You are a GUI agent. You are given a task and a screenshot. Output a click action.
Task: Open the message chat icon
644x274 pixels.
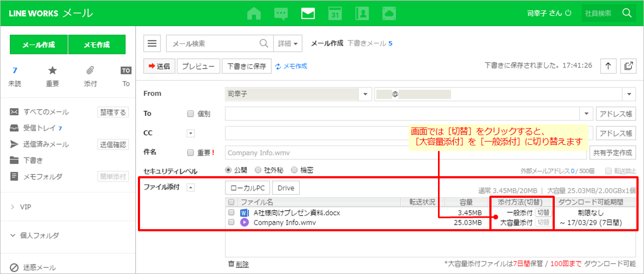click(281, 14)
